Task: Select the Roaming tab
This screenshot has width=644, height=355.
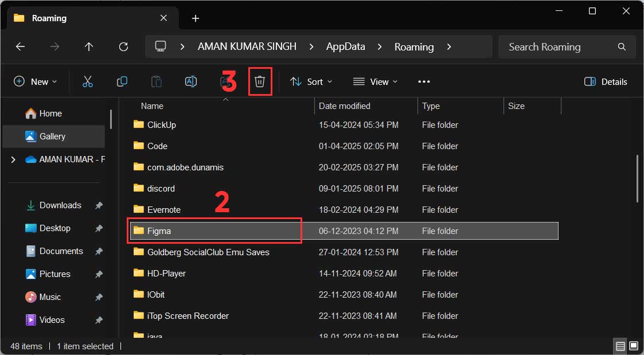Action: point(93,18)
